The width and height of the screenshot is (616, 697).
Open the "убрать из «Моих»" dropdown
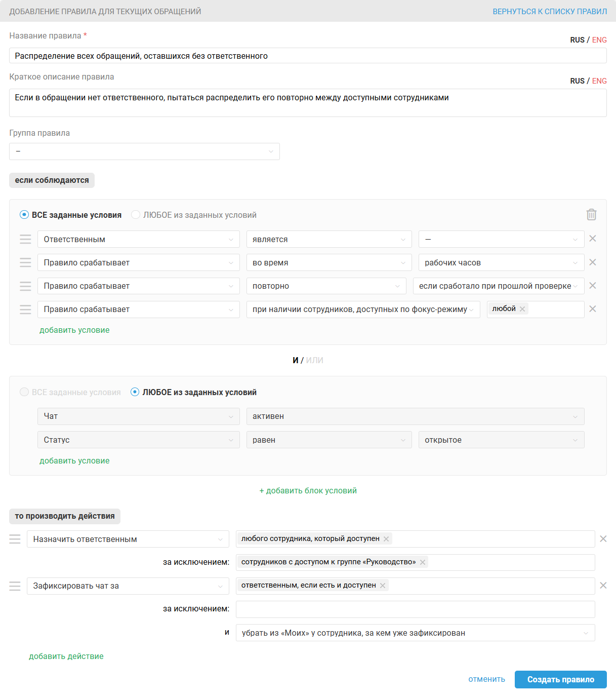(415, 633)
